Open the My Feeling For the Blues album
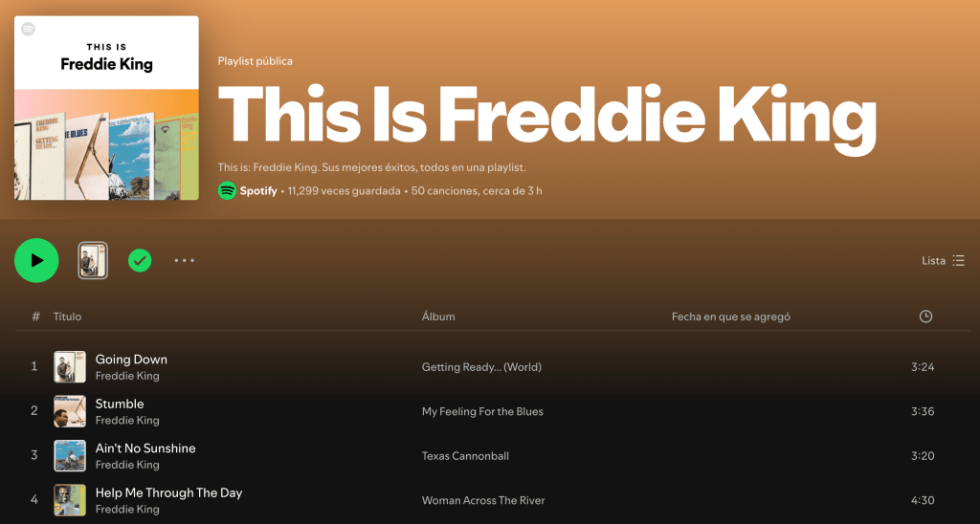The height and width of the screenshot is (524, 980). (x=482, y=411)
